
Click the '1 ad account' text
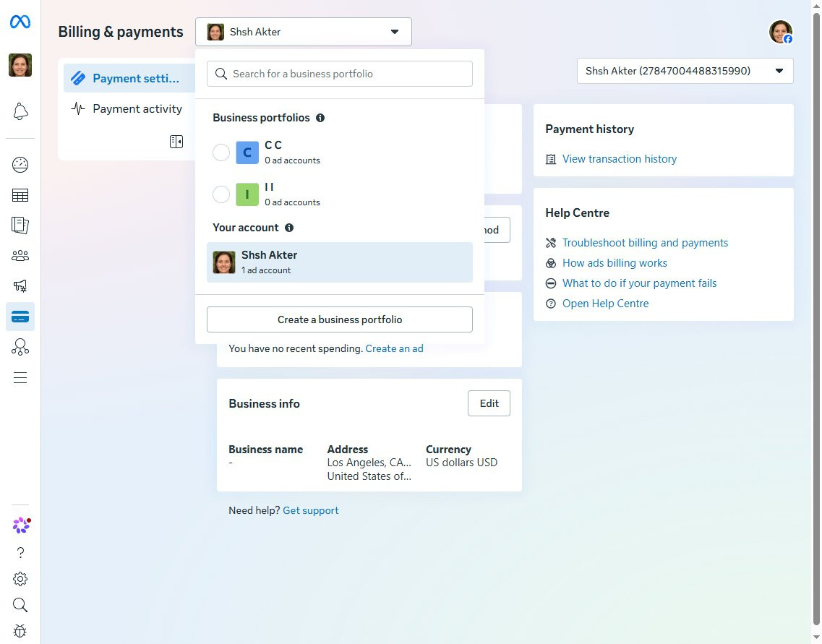coord(266,270)
